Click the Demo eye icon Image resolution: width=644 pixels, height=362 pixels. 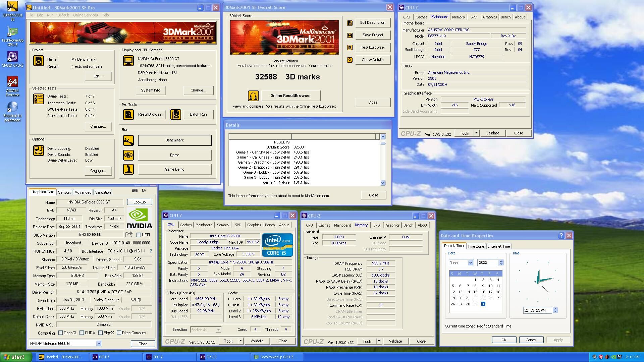[128, 155]
